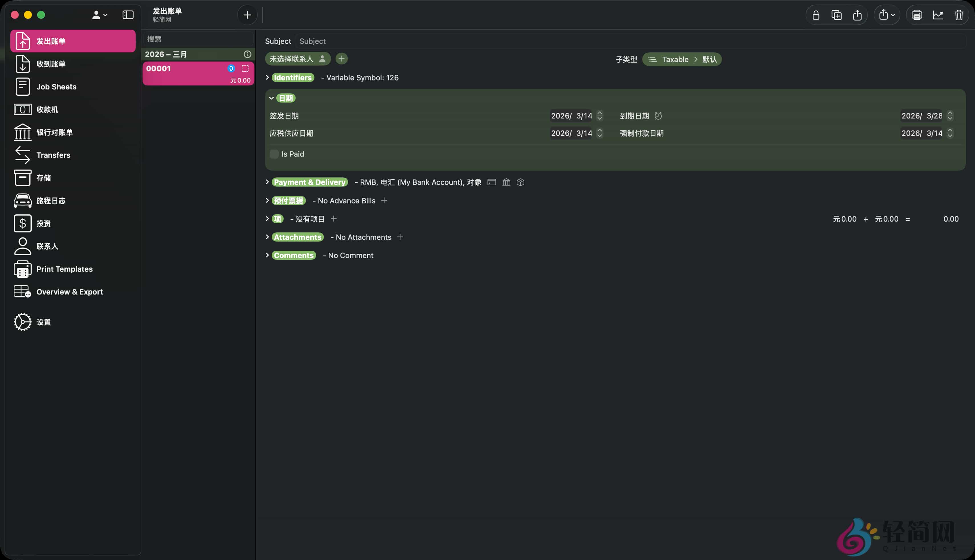
Task: Click the alarm icon next to 到期日期
Action: 658,116
